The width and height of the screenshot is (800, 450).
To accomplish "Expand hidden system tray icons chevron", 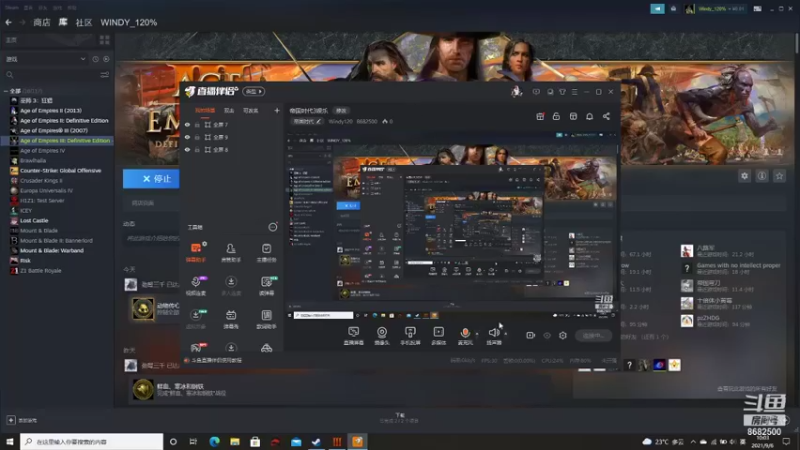I will click(693, 441).
